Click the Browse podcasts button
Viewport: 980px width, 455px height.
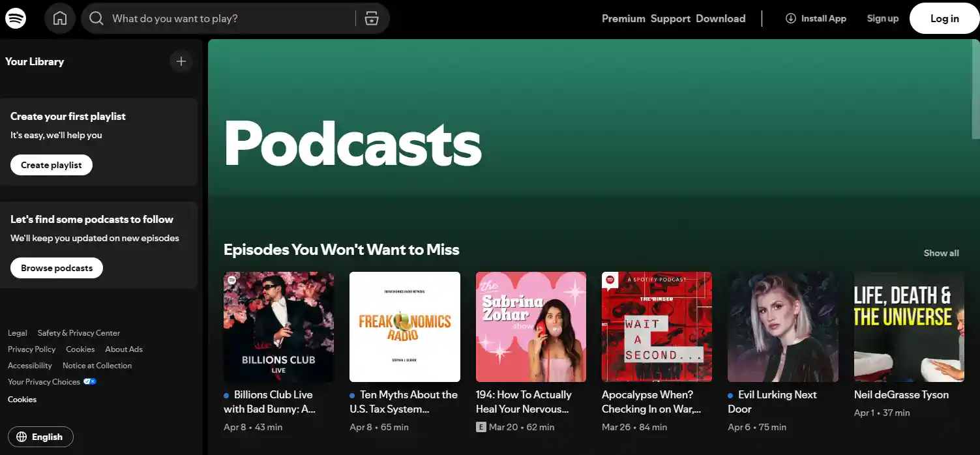click(56, 267)
